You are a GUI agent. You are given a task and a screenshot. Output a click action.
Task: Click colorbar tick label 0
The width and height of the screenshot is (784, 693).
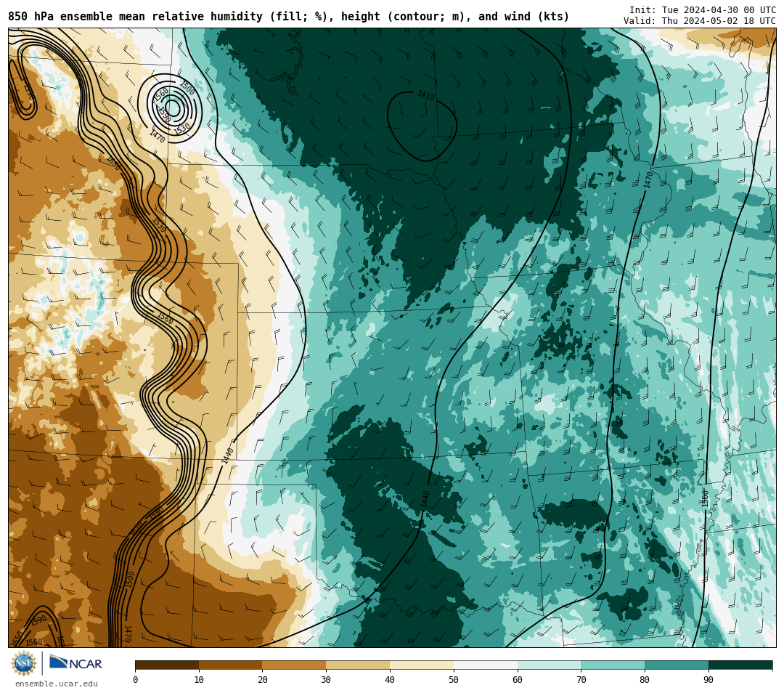(136, 679)
